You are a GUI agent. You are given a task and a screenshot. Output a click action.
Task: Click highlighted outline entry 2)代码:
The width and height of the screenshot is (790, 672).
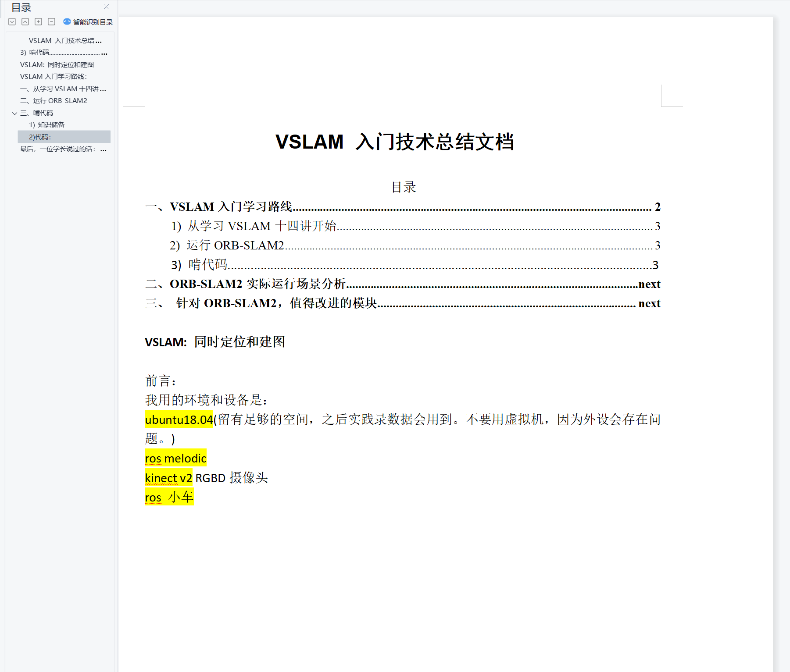pos(64,137)
